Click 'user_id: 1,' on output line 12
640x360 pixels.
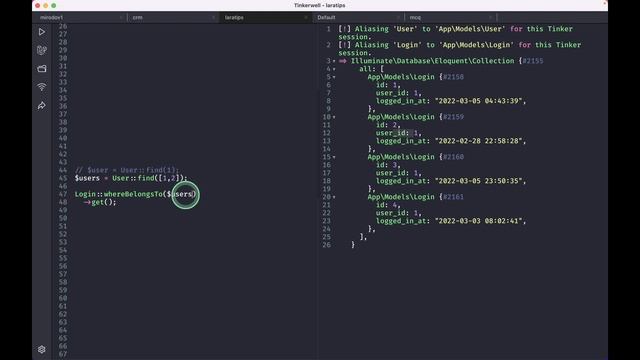click(399, 133)
